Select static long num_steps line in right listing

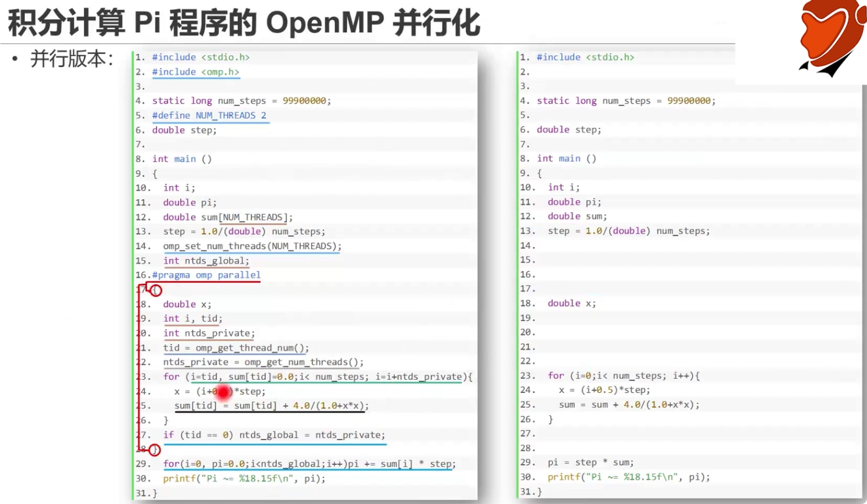point(626,101)
